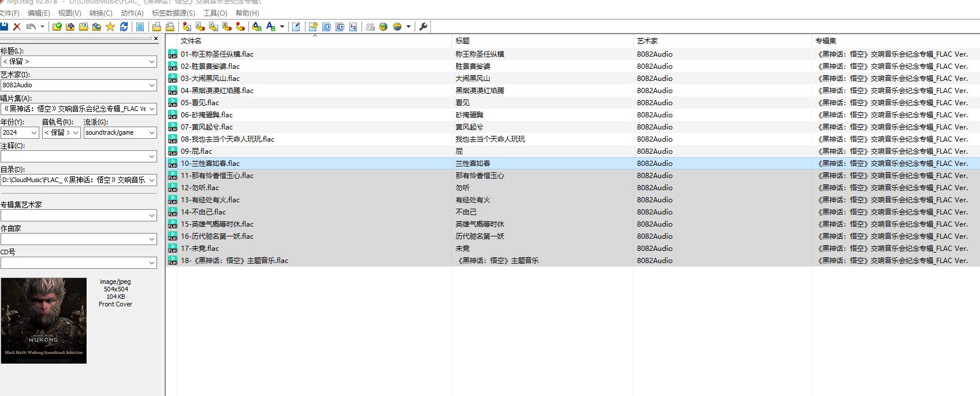Click FLAC file icon for 17-未竟.flac
Viewport: 980px width, 396px height.
tap(173, 248)
